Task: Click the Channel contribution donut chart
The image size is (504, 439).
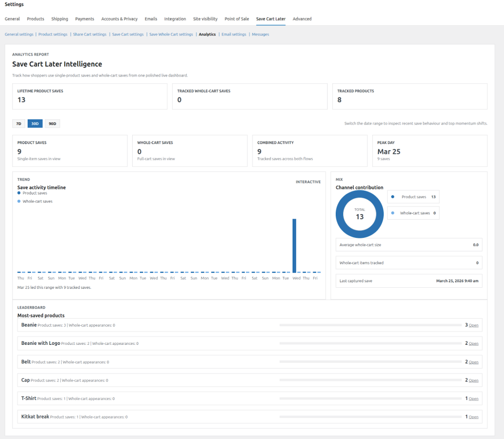Action: (359, 214)
